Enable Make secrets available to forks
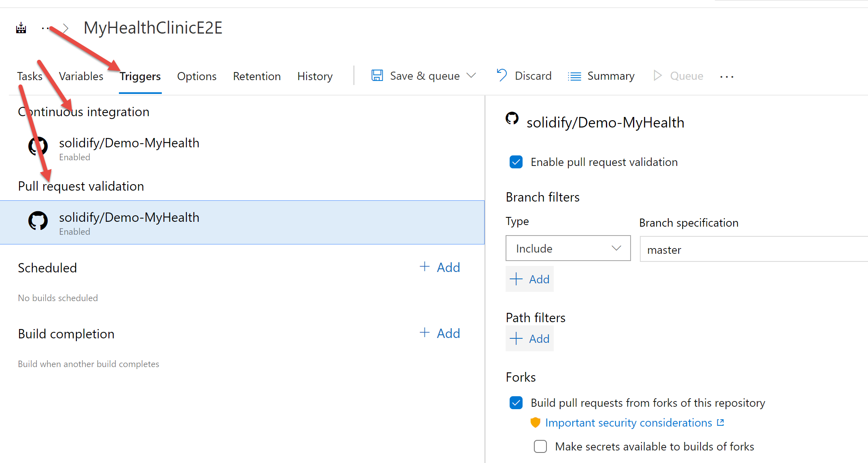The height and width of the screenshot is (463, 868). (540, 446)
